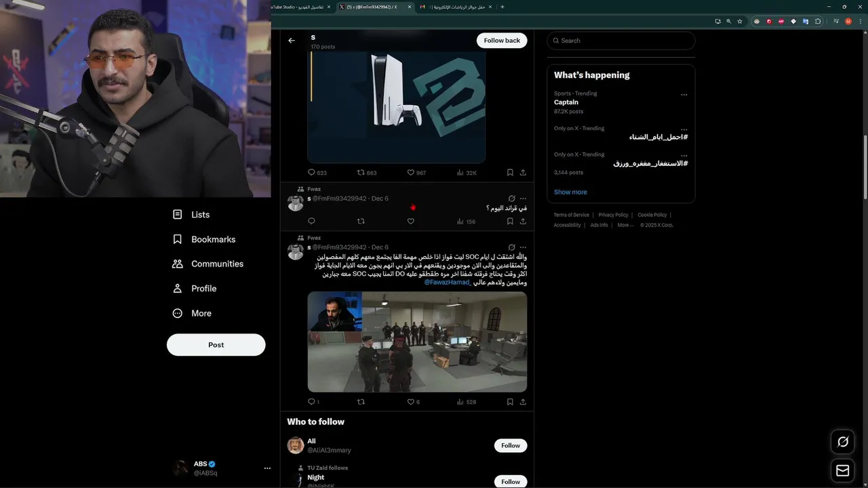The width and height of the screenshot is (868, 488).
Task: Expand the footer More ··· link
Action: point(625,225)
